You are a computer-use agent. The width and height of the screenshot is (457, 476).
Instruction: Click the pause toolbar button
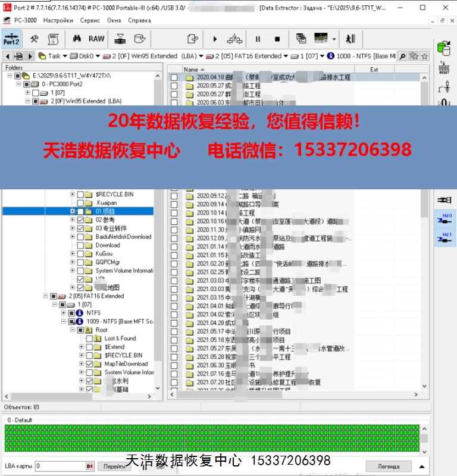coord(258,39)
